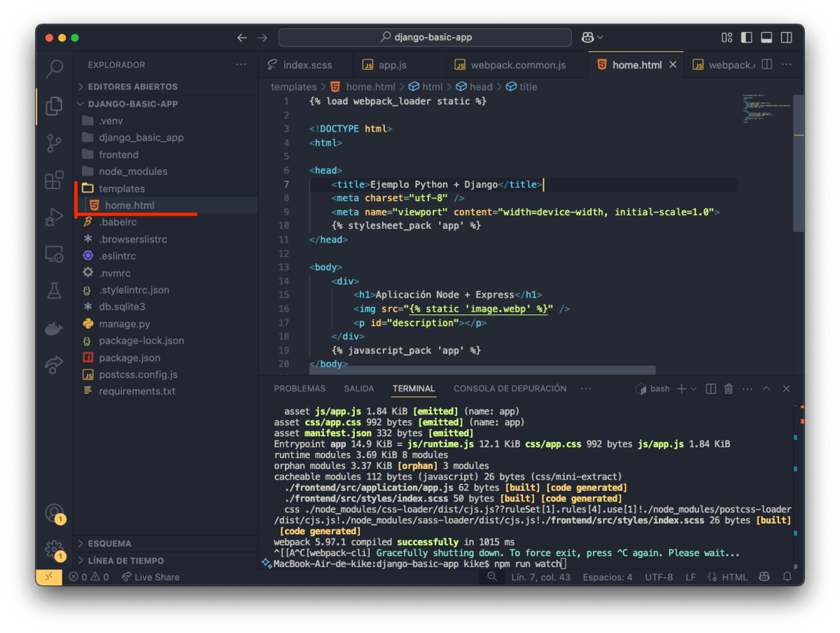
Task: Open requirements.txt file
Action: coord(165,391)
